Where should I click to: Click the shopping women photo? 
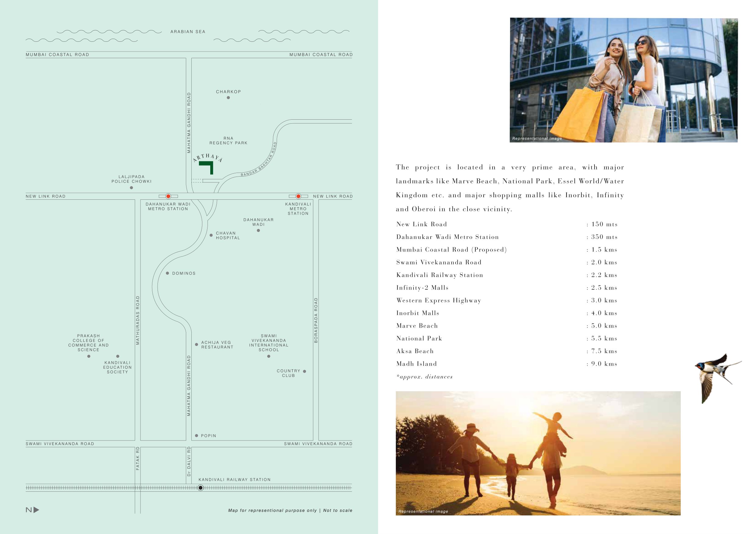pos(624,80)
